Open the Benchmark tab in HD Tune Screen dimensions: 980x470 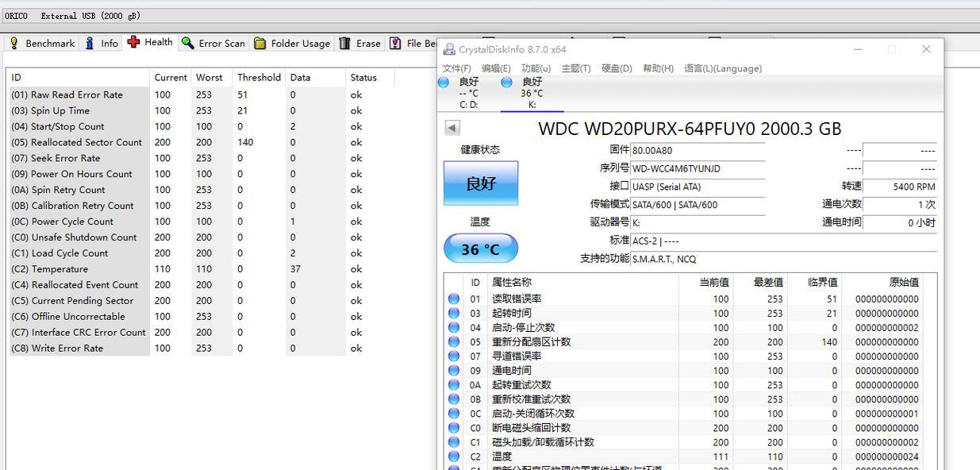click(x=42, y=43)
